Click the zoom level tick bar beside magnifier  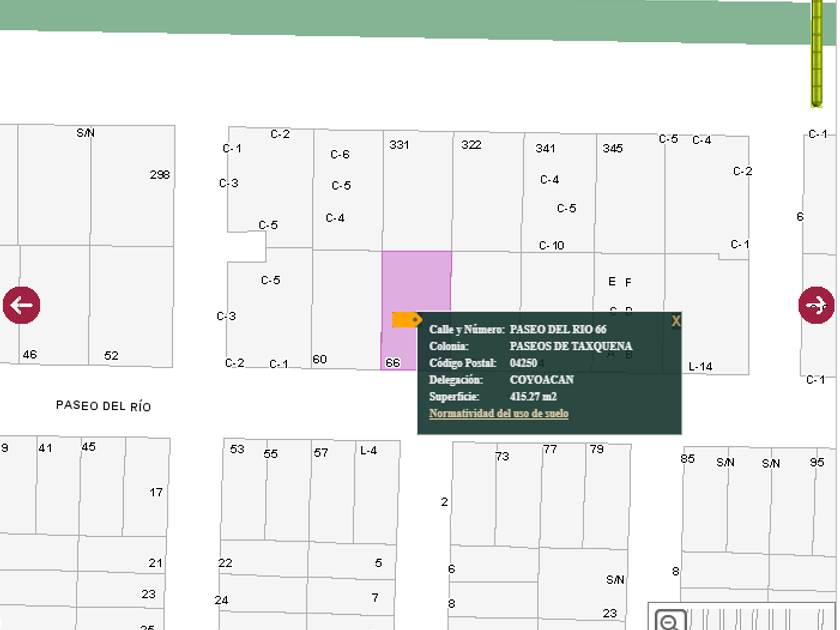tap(760, 619)
